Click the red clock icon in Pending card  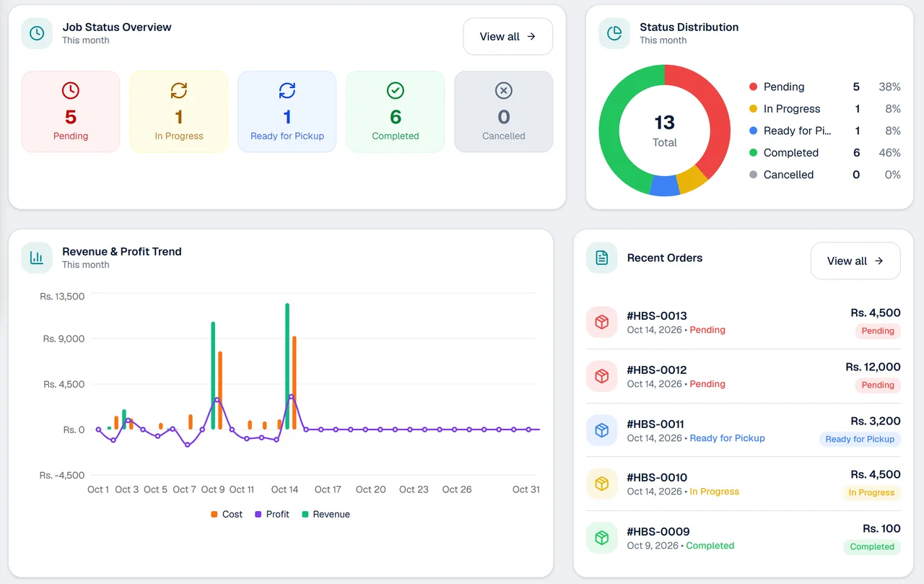(x=71, y=90)
